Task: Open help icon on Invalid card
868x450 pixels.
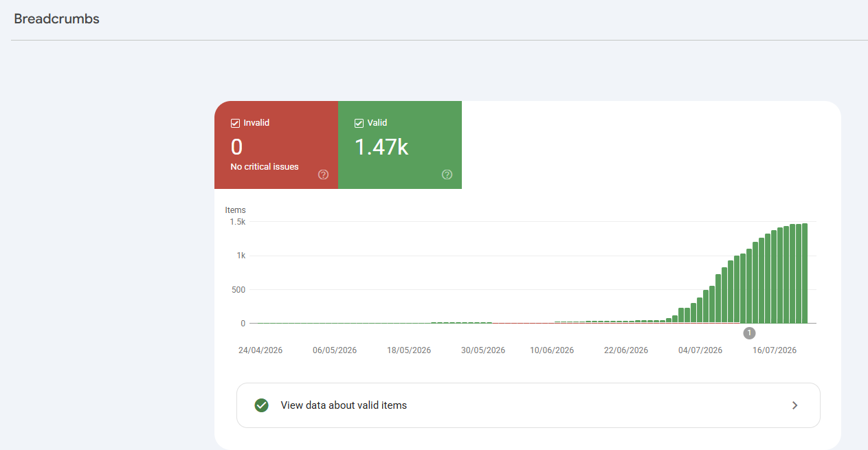Action: click(324, 175)
